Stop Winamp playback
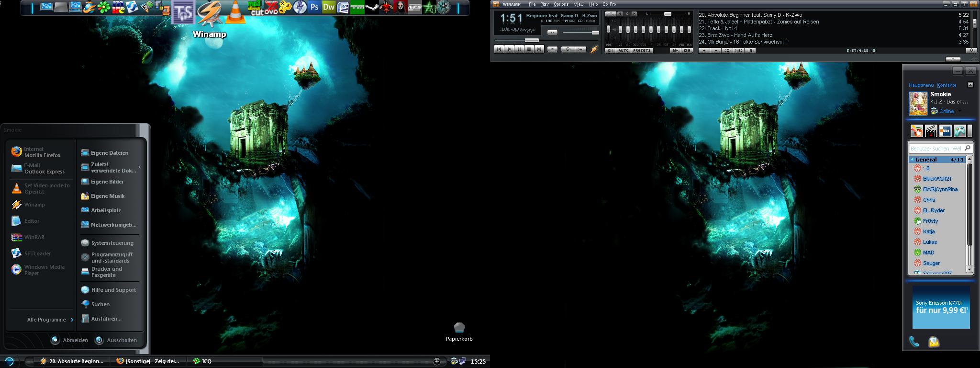This screenshot has height=368, width=980. 529,49
